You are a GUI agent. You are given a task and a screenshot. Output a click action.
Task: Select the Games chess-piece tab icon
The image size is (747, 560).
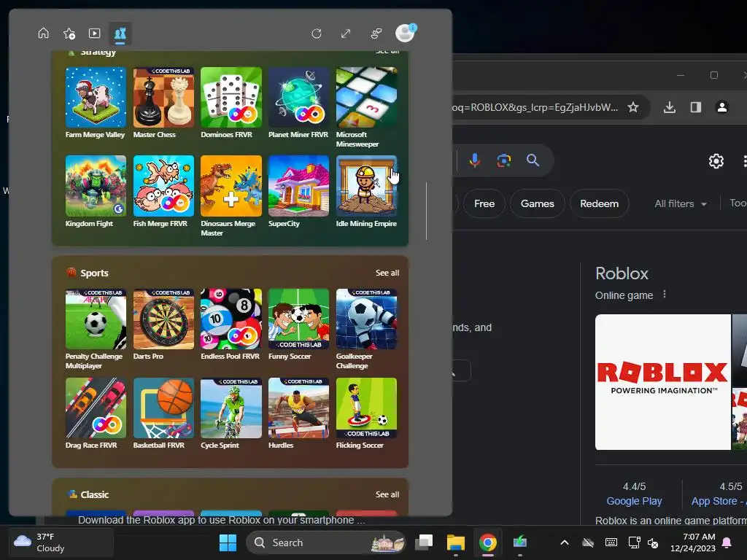click(120, 34)
